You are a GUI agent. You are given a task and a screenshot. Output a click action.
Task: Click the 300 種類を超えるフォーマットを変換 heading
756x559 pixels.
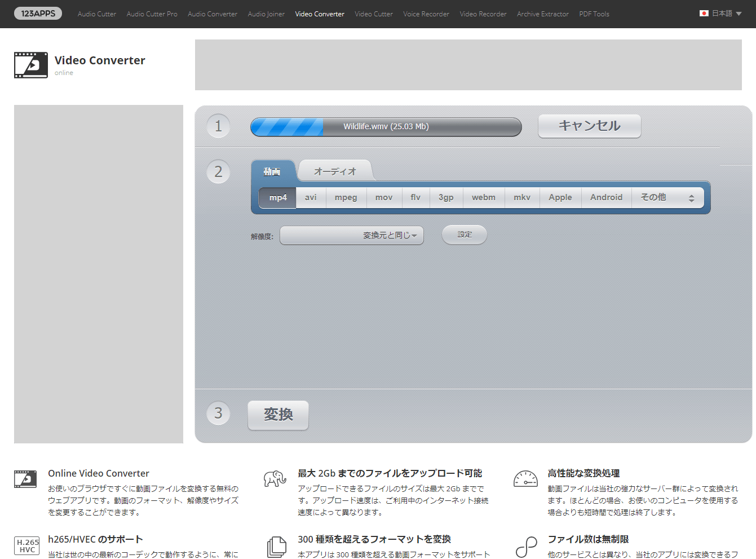point(374,539)
